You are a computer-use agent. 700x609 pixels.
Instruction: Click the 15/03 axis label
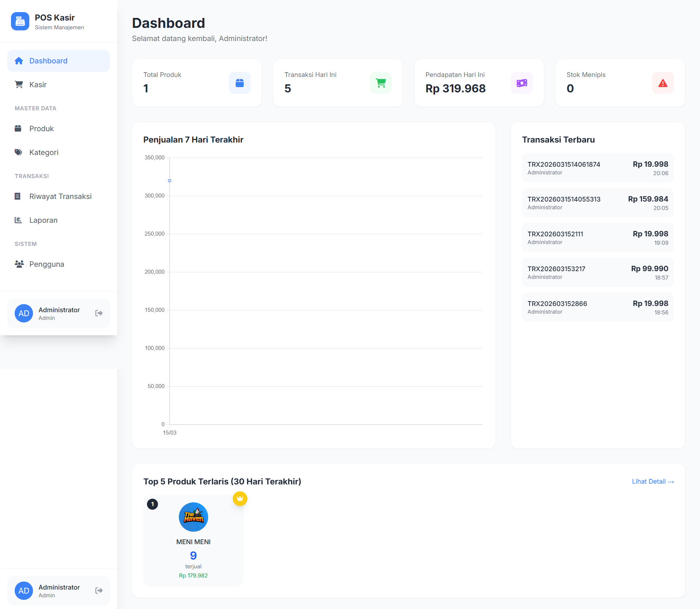tap(170, 433)
